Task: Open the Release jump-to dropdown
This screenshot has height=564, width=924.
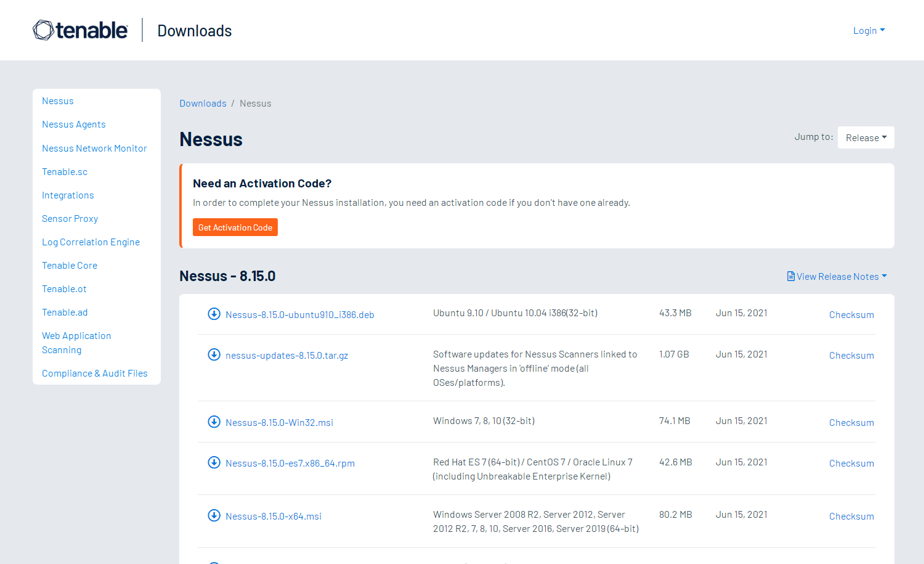Action: pos(865,137)
